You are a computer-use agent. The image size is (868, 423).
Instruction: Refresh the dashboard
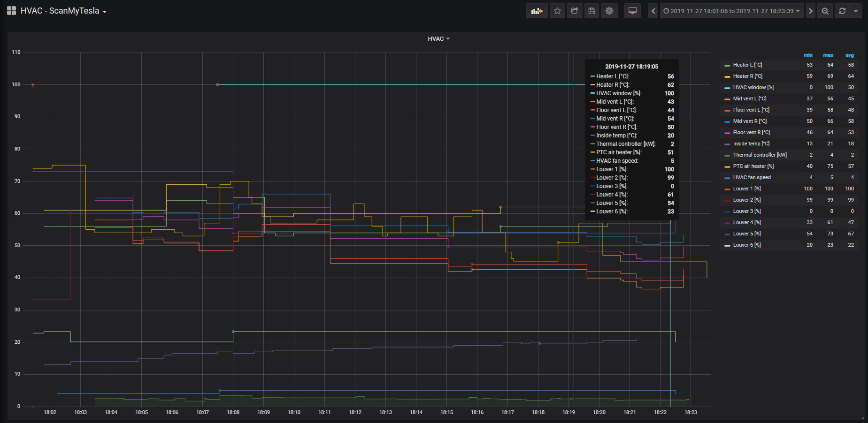(842, 11)
